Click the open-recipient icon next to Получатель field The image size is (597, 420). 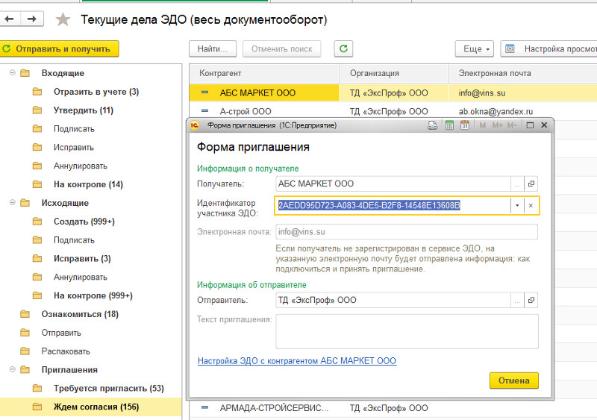coord(531,184)
